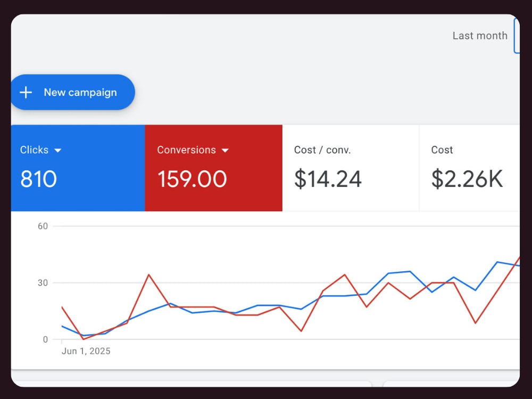Select the Cost / conv. metric card
This screenshot has width=532, height=399.
pyautogui.click(x=351, y=168)
